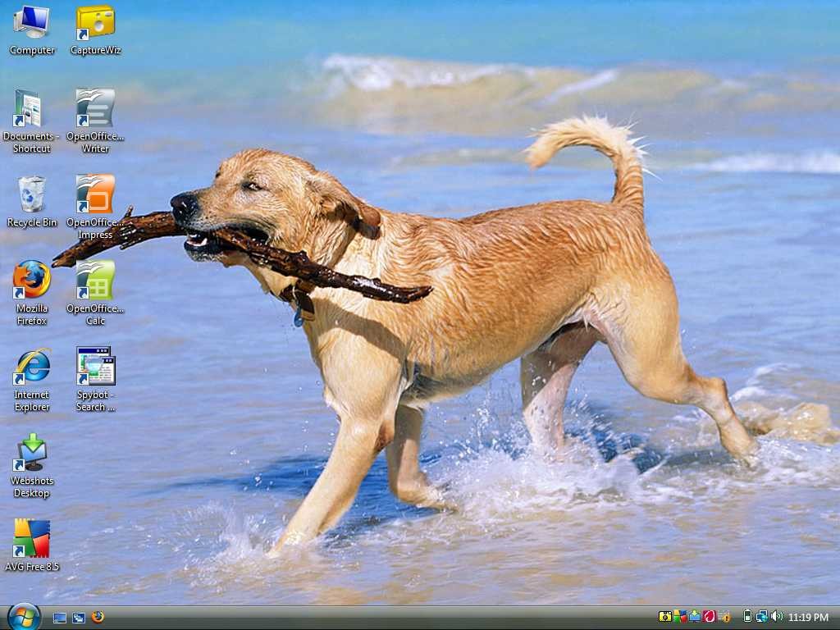This screenshot has height=630, width=840.
Task: Click Switch Between Windows quick launch icon
Action: (x=79, y=618)
